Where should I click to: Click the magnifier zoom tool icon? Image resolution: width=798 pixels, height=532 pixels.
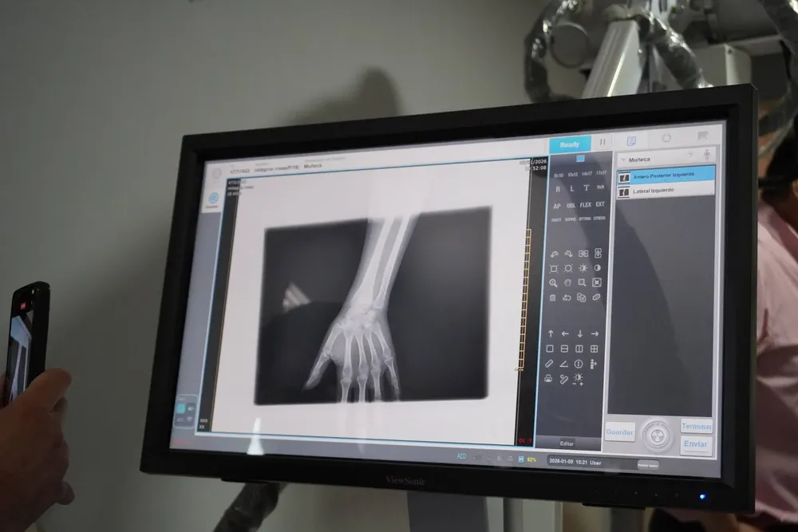click(552, 282)
